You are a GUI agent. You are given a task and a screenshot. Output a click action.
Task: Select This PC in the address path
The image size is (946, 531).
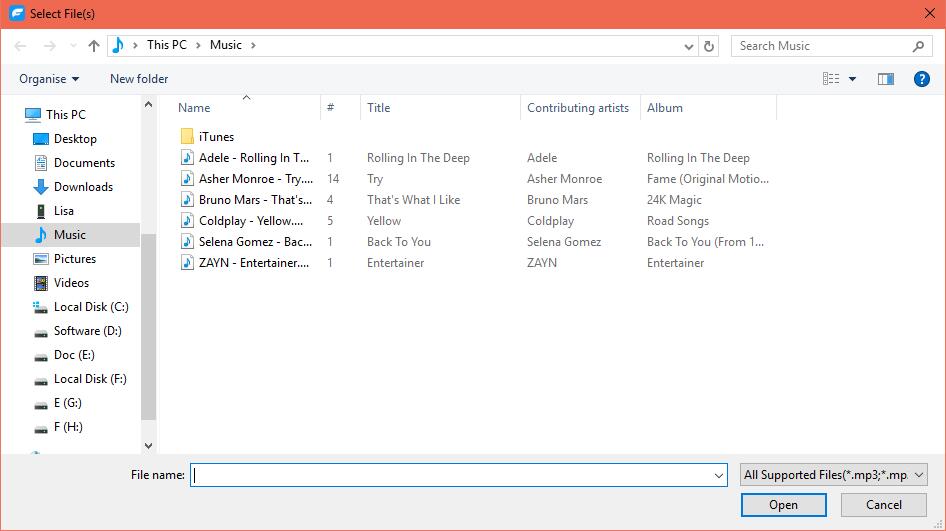coord(167,45)
